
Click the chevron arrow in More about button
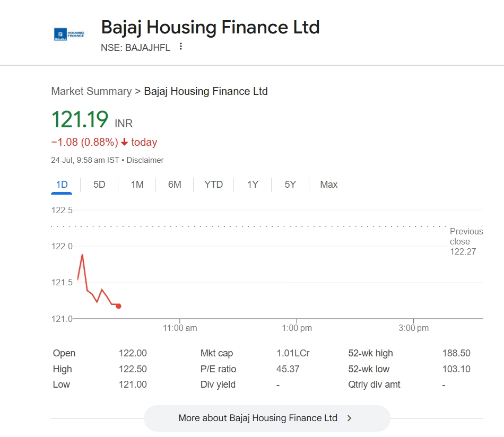pos(349,418)
